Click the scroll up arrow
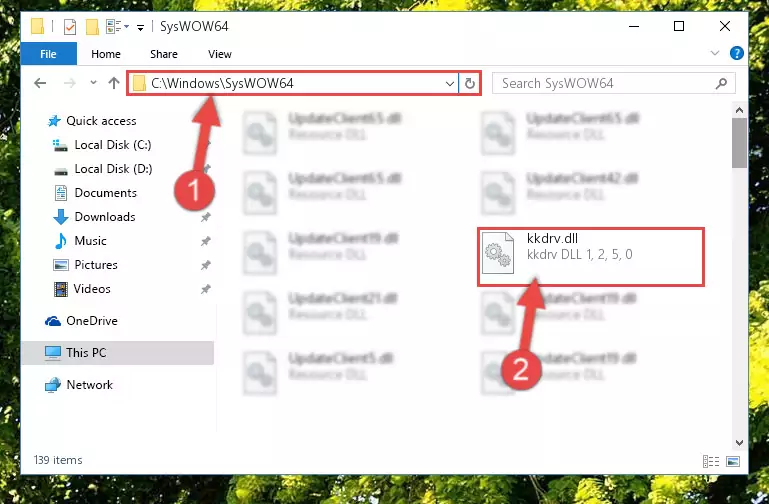Screen dimensions: 769x504 [x=740, y=110]
